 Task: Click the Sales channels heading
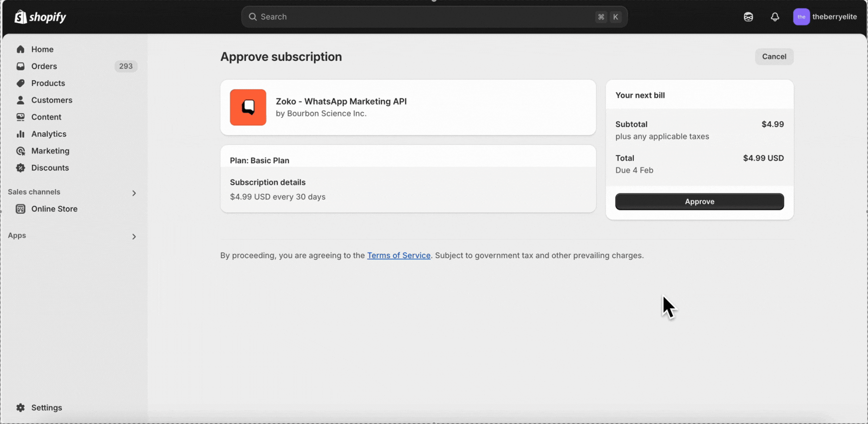click(34, 192)
